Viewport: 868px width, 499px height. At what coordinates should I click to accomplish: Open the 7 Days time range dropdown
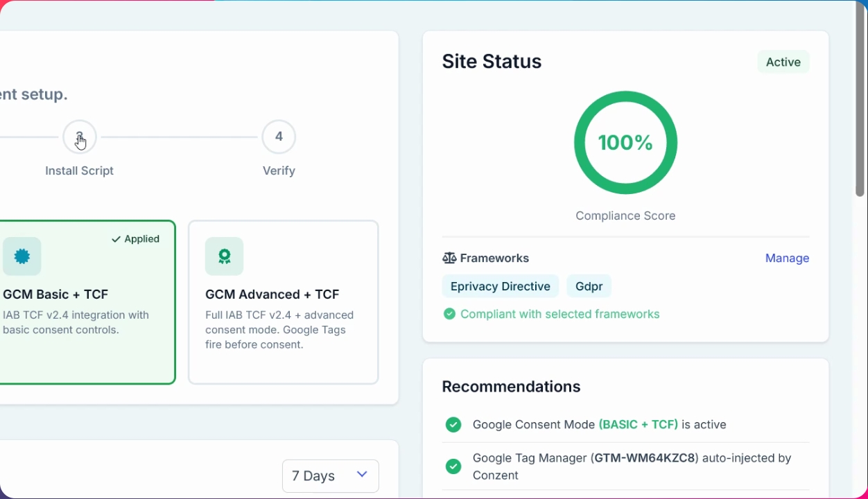pyautogui.click(x=331, y=476)
